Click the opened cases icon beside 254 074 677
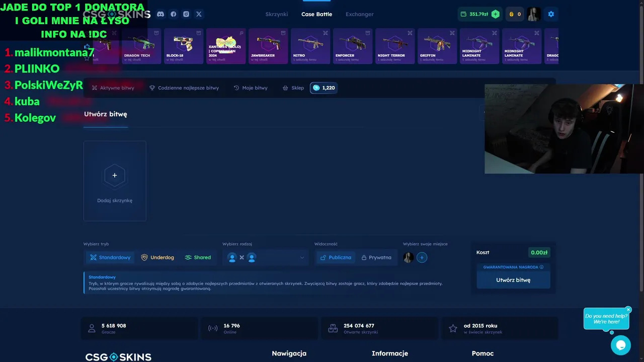644x362 pixels. [x=333, y=328]
